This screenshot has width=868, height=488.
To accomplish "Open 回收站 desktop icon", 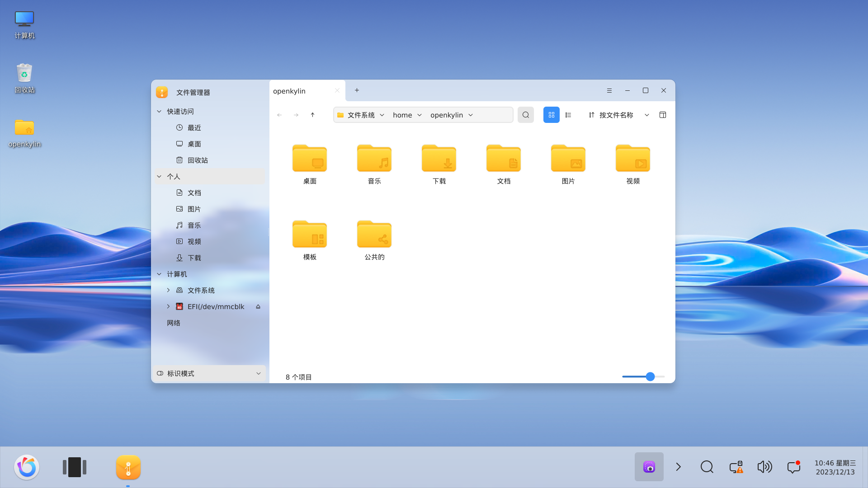I will tap(24, 79).
